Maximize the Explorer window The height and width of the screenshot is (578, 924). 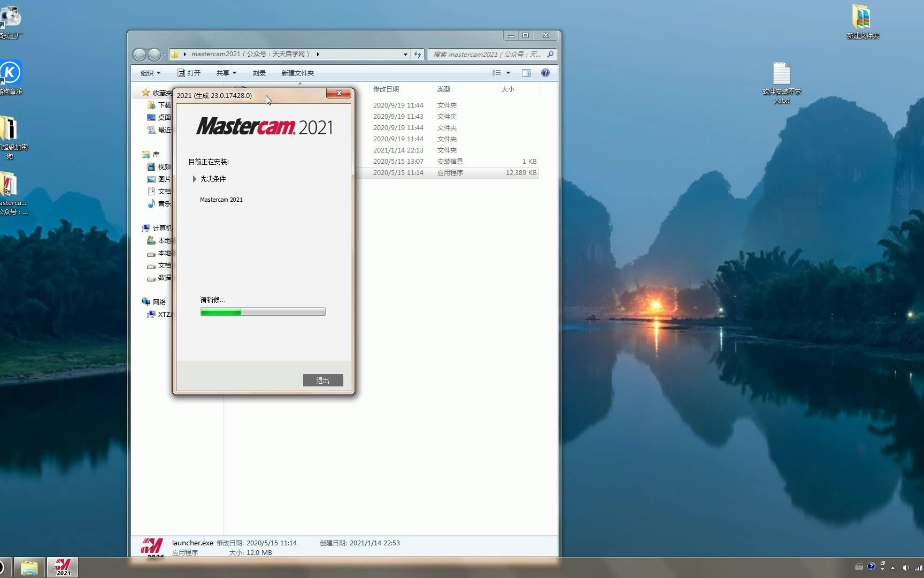(526, 36)
